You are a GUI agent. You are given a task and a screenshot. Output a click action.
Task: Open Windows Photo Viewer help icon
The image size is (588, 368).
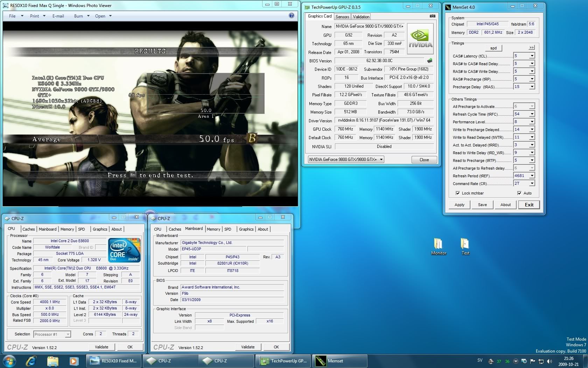(291, 15)
